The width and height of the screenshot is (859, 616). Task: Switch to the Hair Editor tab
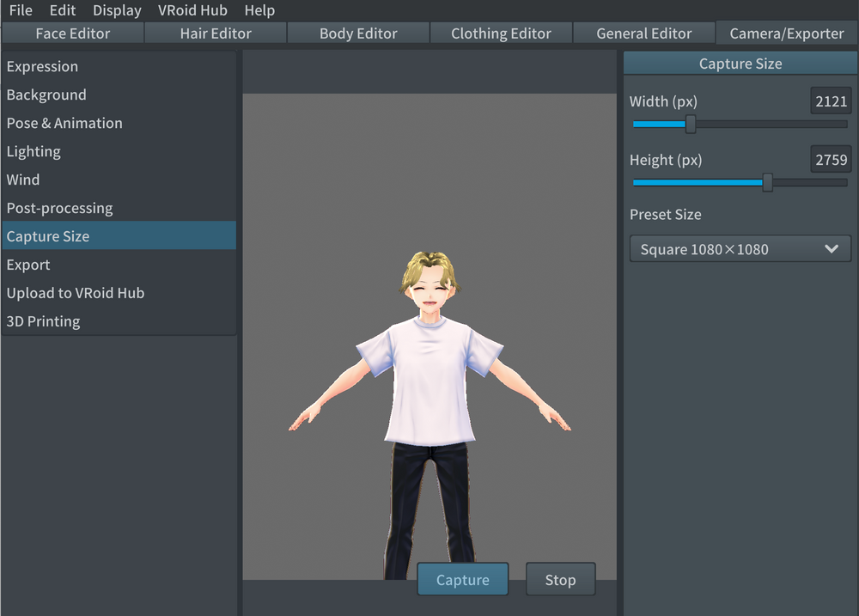click(x=216, y=34)
